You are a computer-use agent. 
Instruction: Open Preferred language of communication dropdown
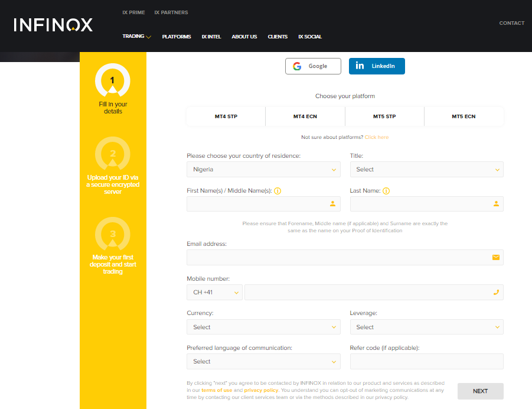click(x=263, y=362)
